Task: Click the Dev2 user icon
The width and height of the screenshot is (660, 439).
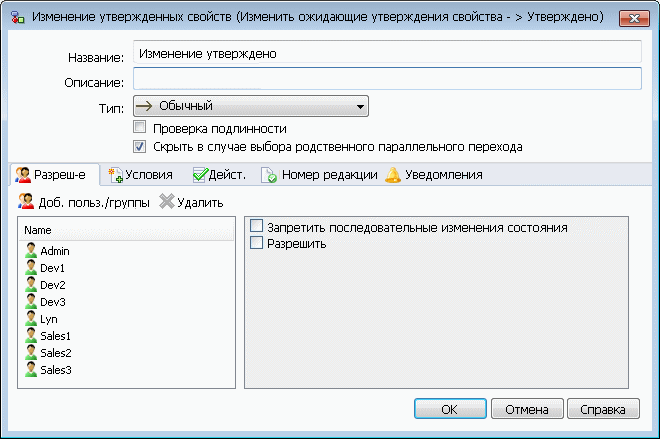Action: coord(31,285)
